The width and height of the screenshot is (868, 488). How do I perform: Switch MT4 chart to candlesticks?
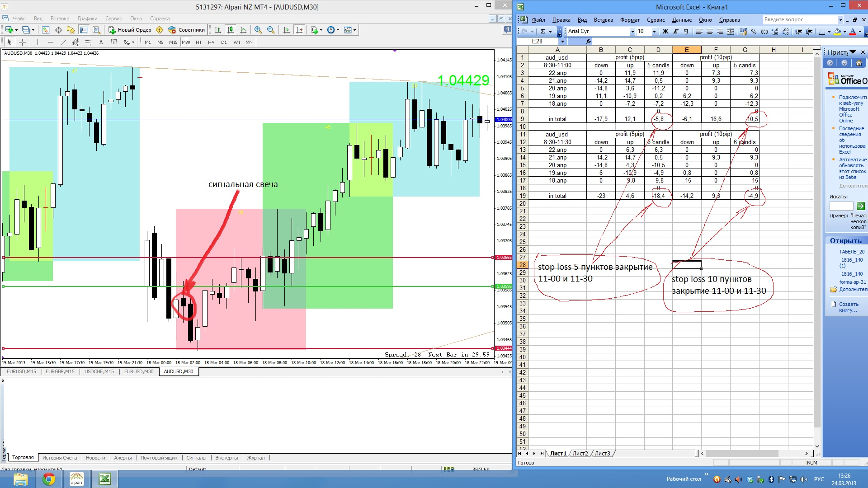[231, 30]
